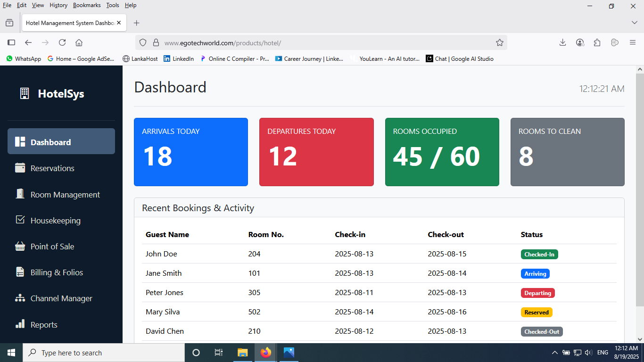Select the Housekeeping checklist icon
Screen dimensions: 644x362
point(20,220)
